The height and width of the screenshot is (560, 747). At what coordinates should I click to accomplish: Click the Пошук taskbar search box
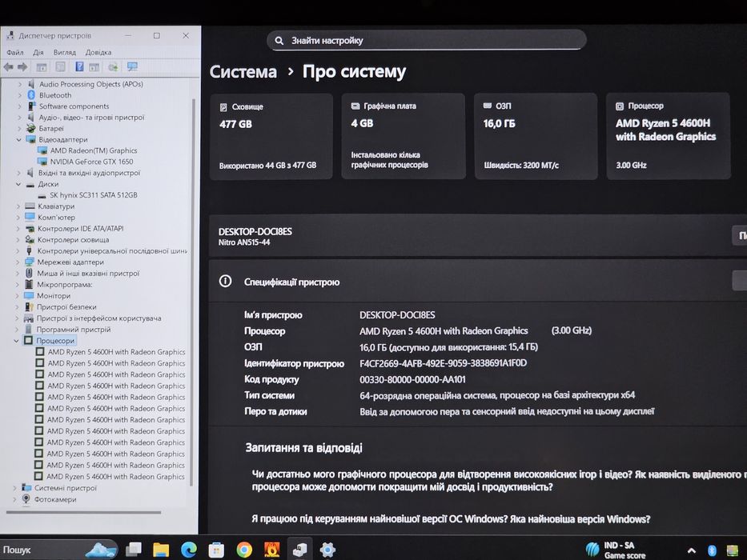58,550
